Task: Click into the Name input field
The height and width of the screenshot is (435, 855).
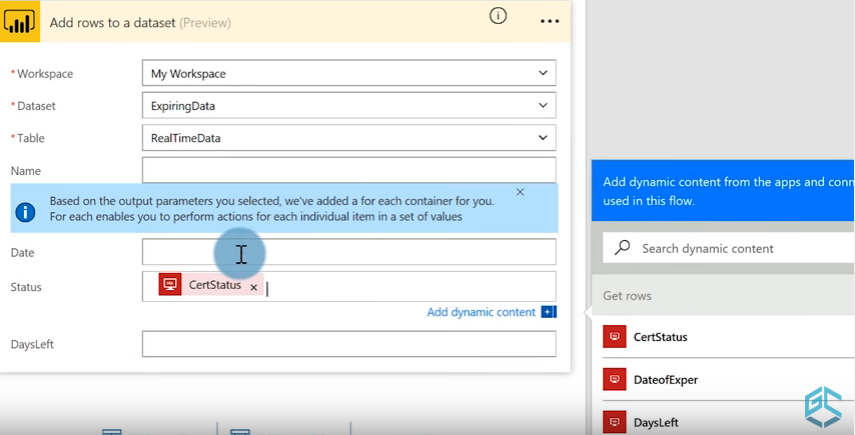Action: 348,170
